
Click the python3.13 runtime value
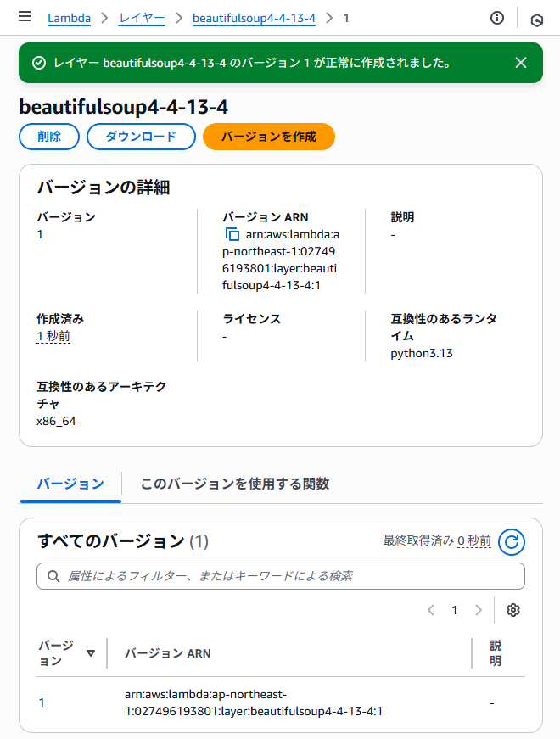pos(422,354)
